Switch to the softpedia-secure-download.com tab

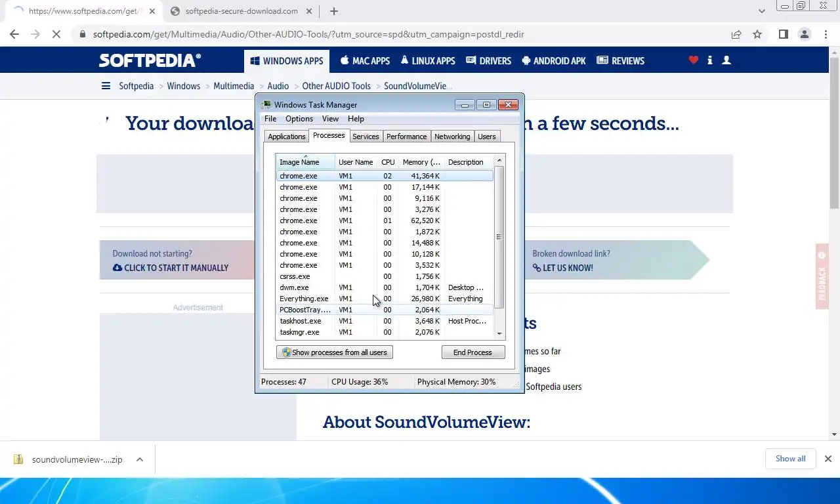point(241,11)
